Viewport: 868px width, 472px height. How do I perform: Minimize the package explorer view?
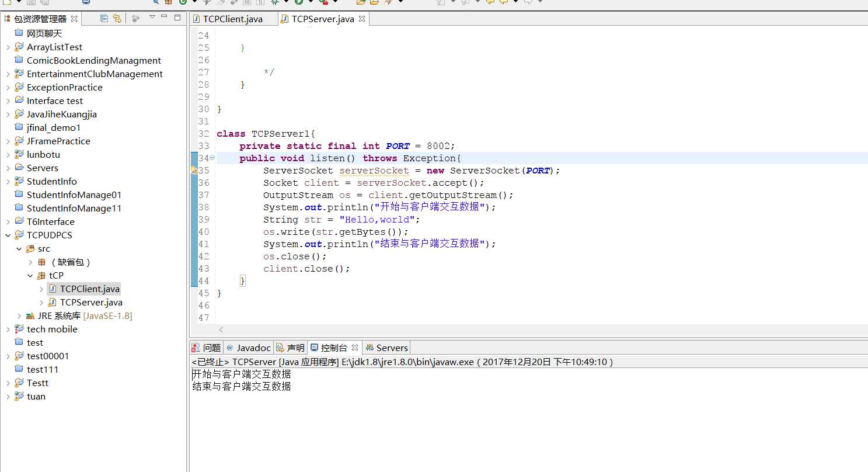click(165, 18)
